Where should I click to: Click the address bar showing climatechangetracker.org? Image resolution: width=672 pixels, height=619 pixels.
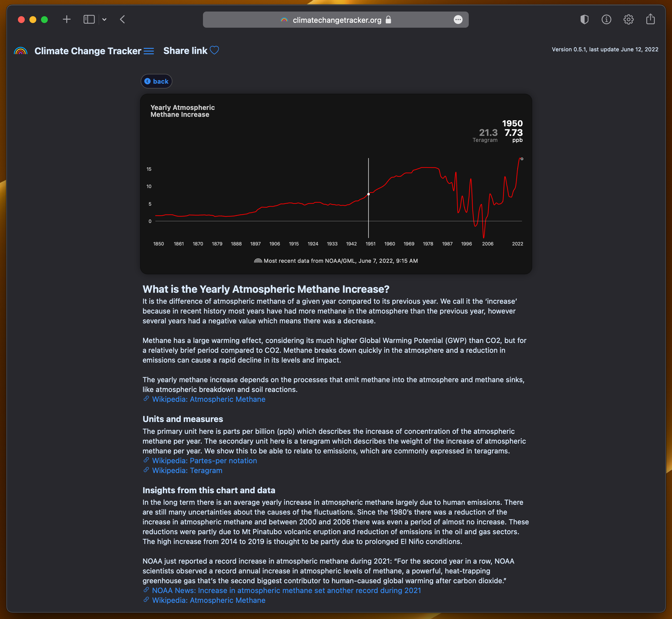coord(336,20)
